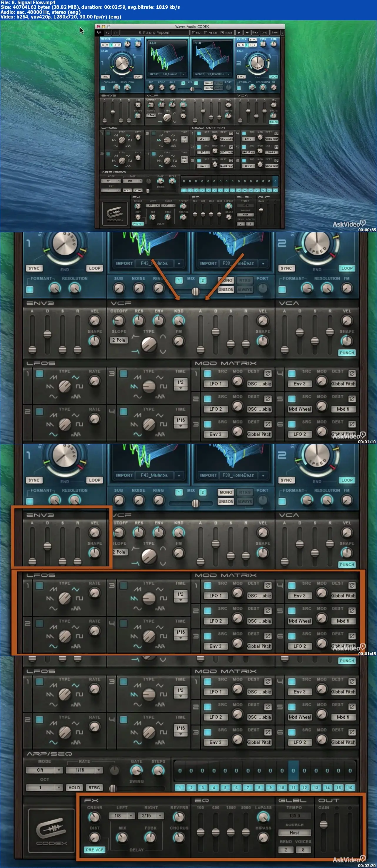This screenshot has width=377, height=868.
Task: Click mod slot 1 Ø bypass icon, 00:02:20 frame
Action: click(x=268, y=681)
